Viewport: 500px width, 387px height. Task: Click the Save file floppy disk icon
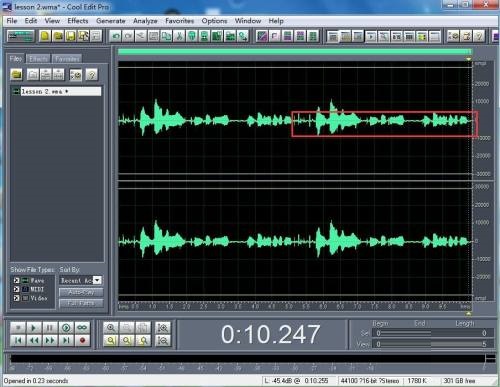point(70,36)
